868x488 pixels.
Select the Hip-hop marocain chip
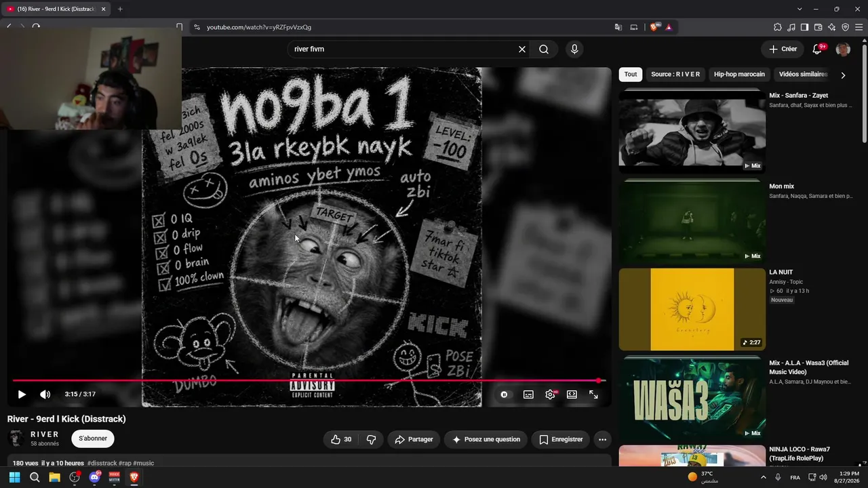[x=739, y=75]
